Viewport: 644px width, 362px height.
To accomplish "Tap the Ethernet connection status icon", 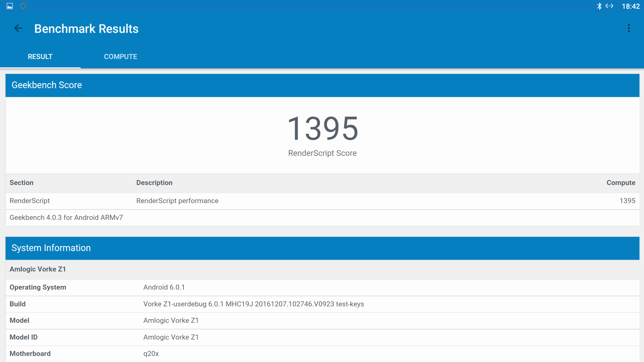I will coord(609,6).
